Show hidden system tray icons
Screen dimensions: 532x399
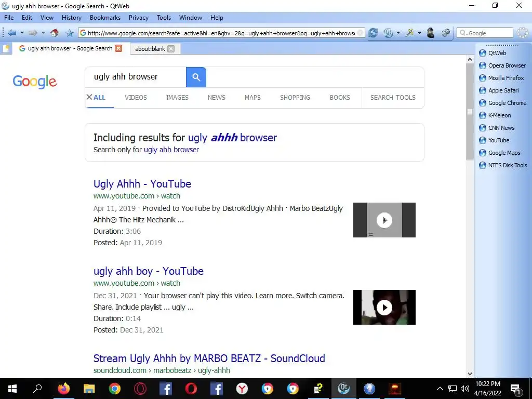click(440, 389)
